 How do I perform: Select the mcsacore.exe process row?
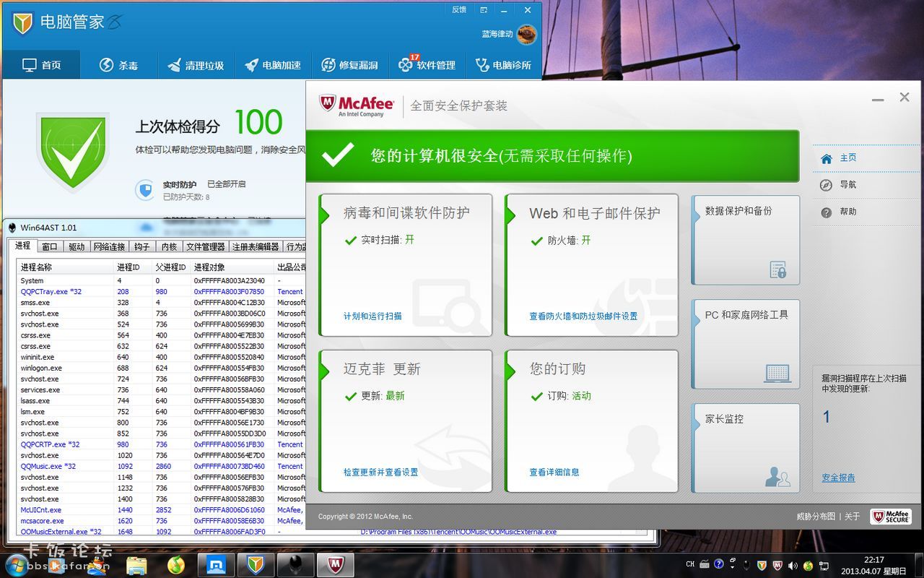click(x=160, y=520)
